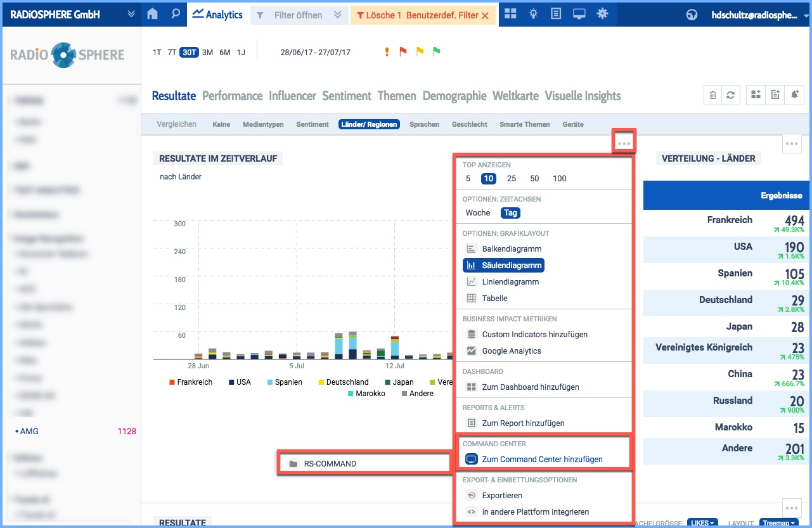Click the refresh arrows icon
This screenshot has height=528, width=812.
731,95
